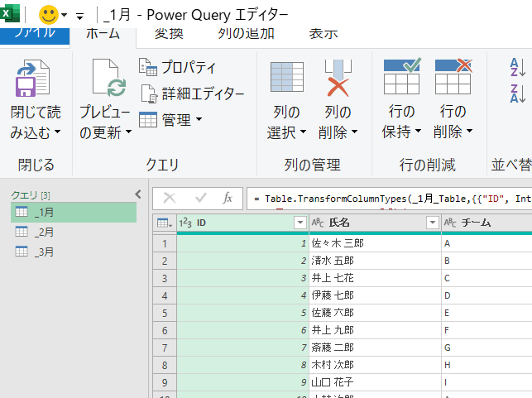
Task: Click cell 佐藤 六郎
Action: 375,313
